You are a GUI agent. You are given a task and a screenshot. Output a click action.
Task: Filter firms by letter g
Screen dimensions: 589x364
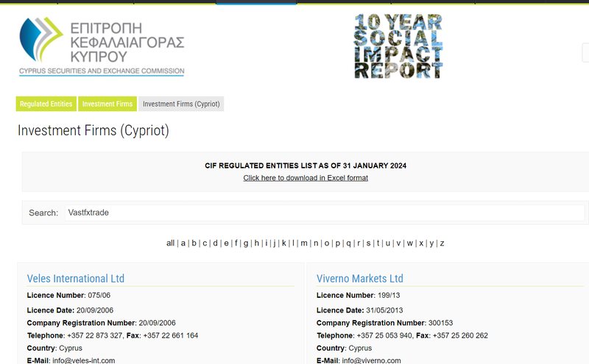coord(246,243)
